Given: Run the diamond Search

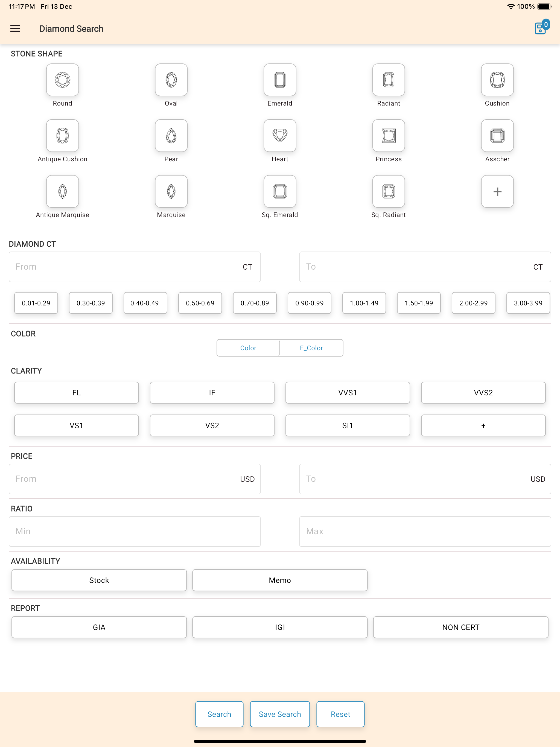Looking at the screenshot, I should point(219,714).
